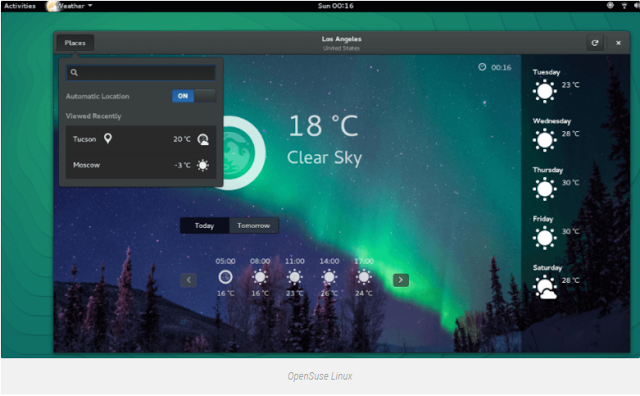Click the magnifier icon in search box

pyautogui.click(x=74, y=73)
